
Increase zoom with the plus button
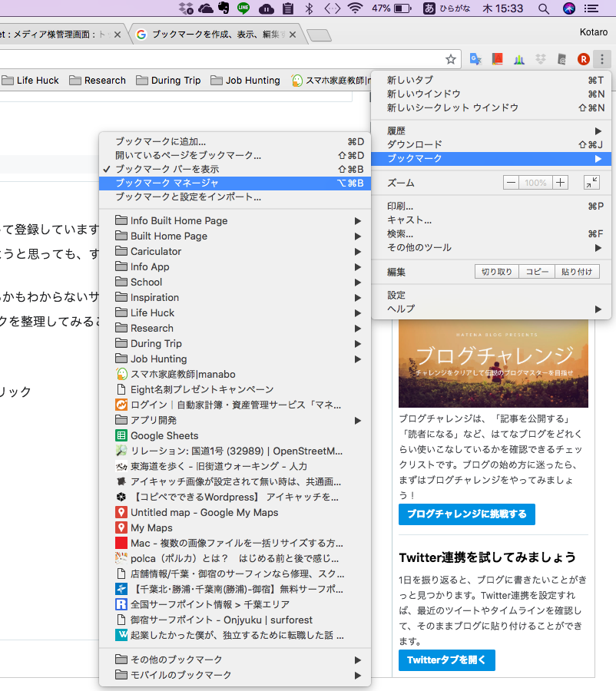coord(560,183)
